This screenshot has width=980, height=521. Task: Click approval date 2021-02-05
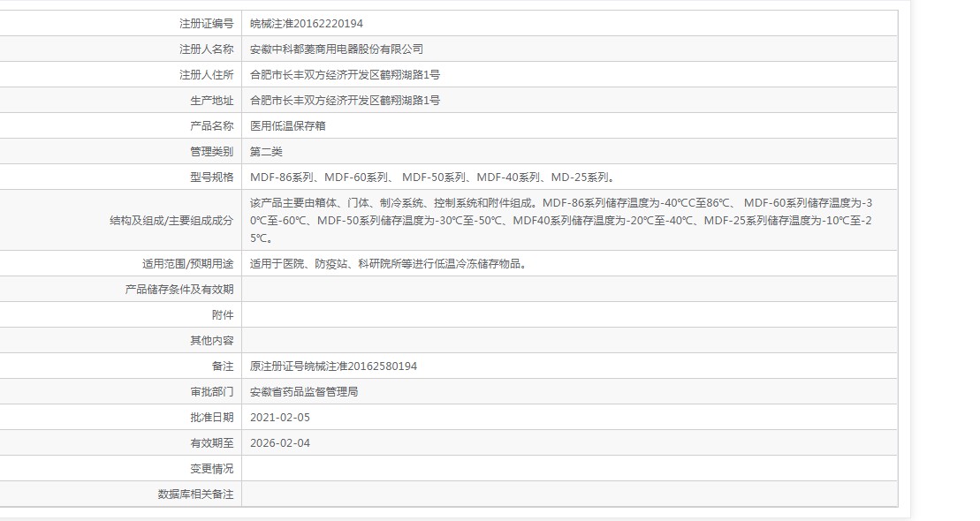280,418
